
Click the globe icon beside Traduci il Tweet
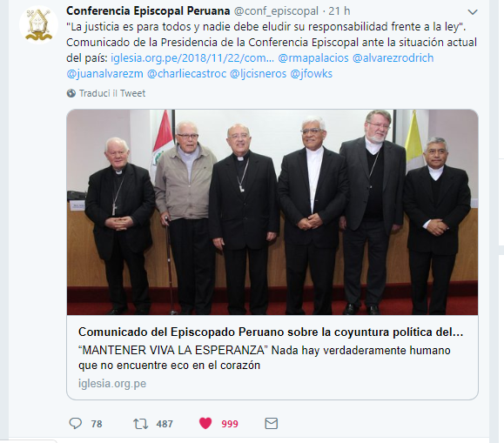pyautogui.click(x=71, y=93)
